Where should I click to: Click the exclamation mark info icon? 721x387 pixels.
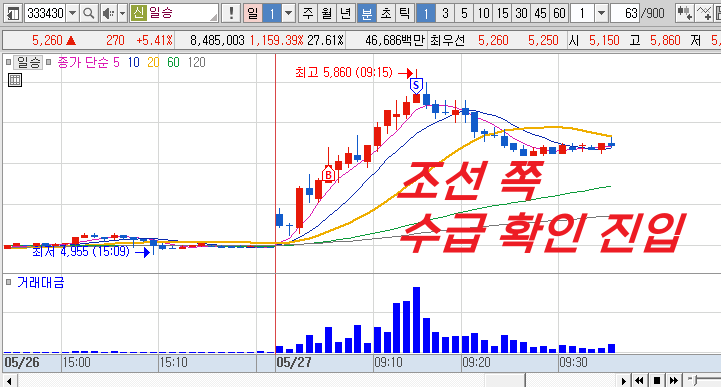231,13
